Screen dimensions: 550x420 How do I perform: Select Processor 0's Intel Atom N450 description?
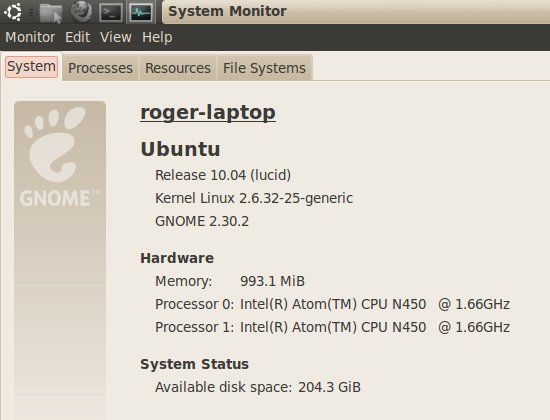tap(375, 304)
